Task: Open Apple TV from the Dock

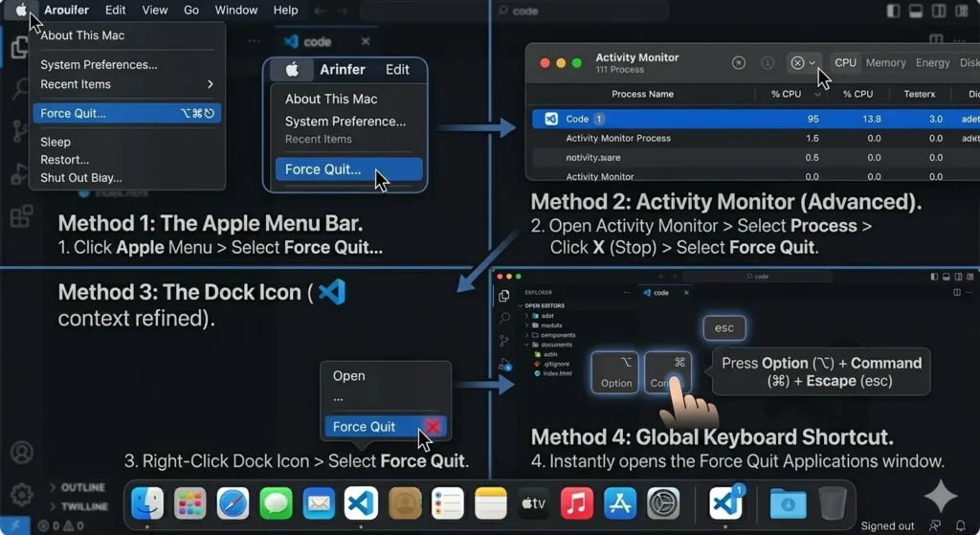Action: click(x=534, y=503)
